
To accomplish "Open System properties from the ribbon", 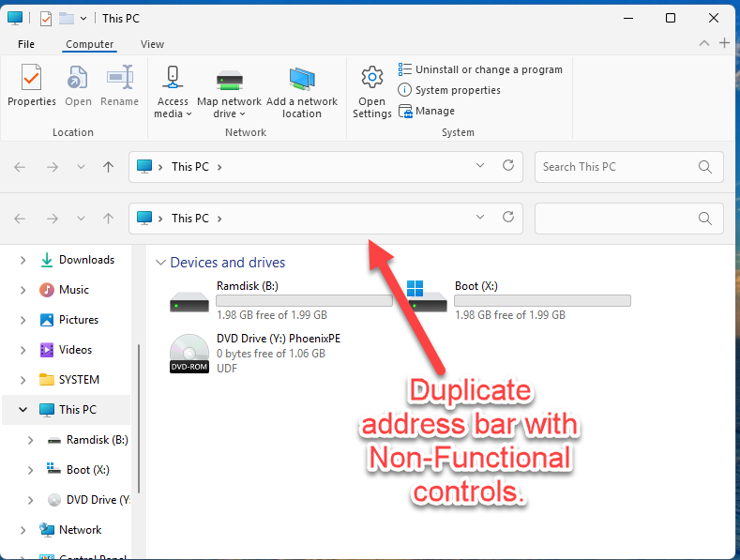I will coord(449,90).
